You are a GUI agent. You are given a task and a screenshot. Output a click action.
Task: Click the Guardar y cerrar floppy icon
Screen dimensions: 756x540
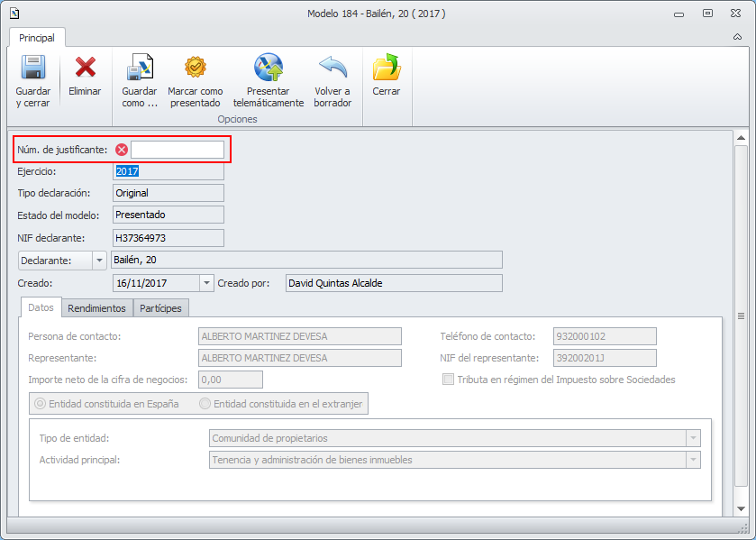[32, 67]
